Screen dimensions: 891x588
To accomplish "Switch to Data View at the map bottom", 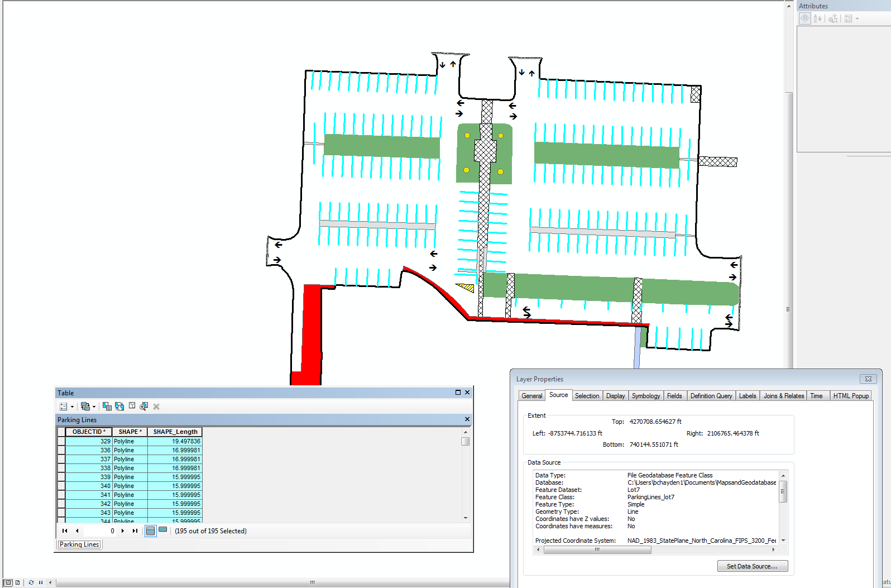I will tap(8, 582).
